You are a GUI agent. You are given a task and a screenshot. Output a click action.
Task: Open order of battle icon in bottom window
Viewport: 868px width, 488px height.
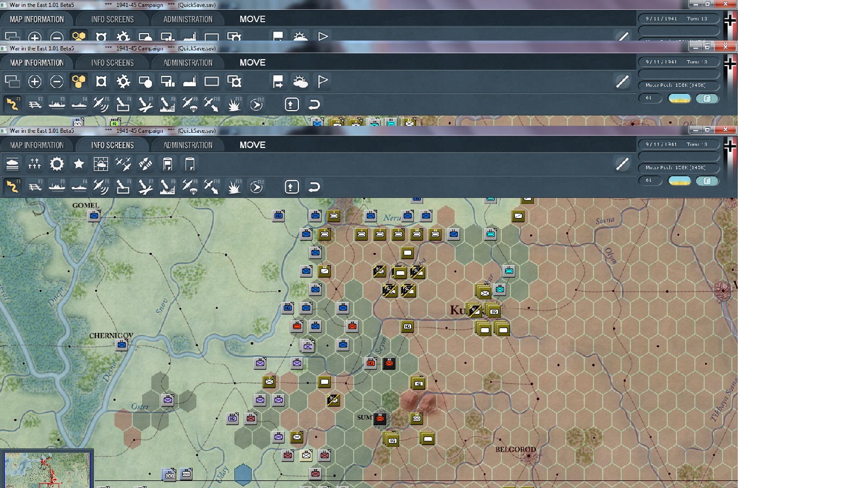12,164
